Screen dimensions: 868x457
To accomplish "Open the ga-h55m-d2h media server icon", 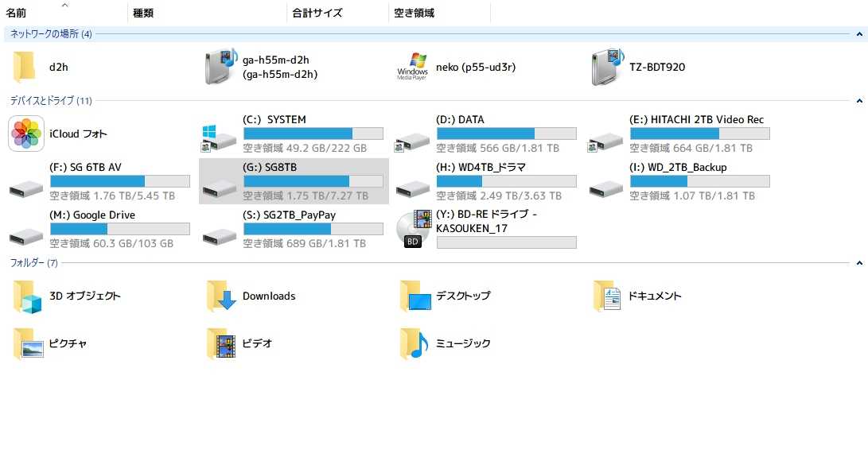I will [221, 67].
